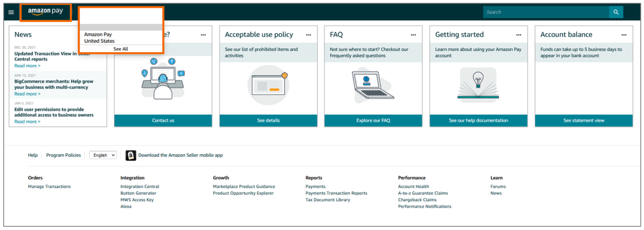Open Alexa integration link
This screenshot has height=230, width=644.
point(126,207)
